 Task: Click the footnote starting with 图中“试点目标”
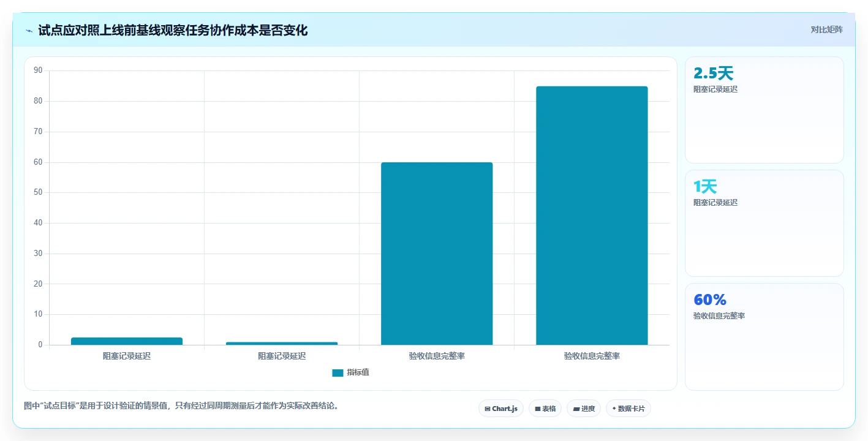click(181, 405)
